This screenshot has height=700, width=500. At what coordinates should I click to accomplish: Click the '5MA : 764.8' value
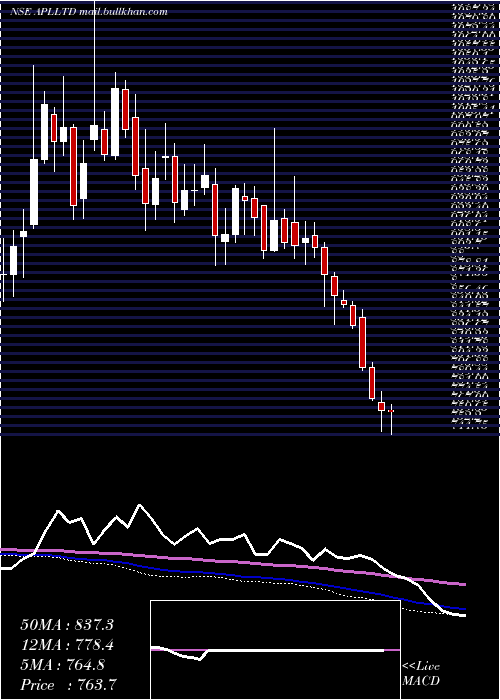[62, 665]
